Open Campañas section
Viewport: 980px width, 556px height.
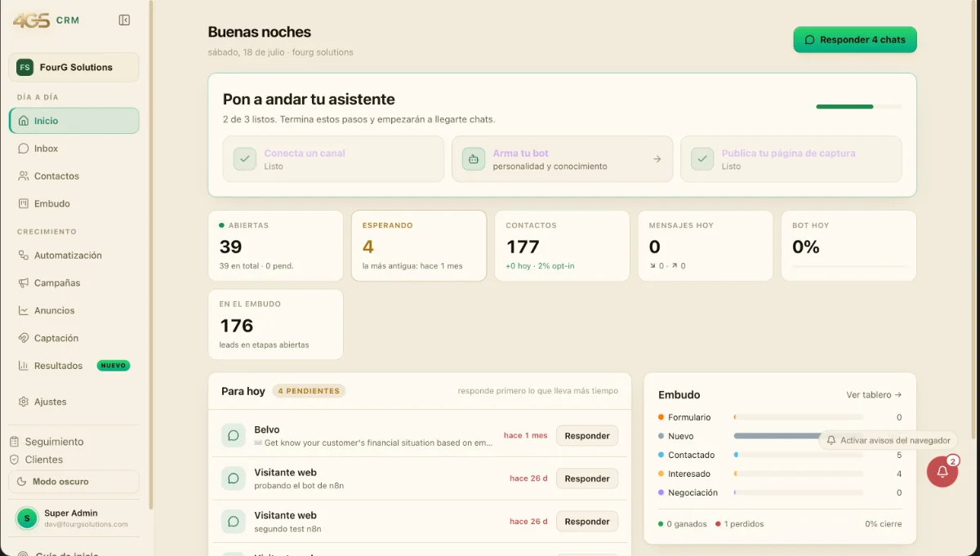click(x=74, y=283)
